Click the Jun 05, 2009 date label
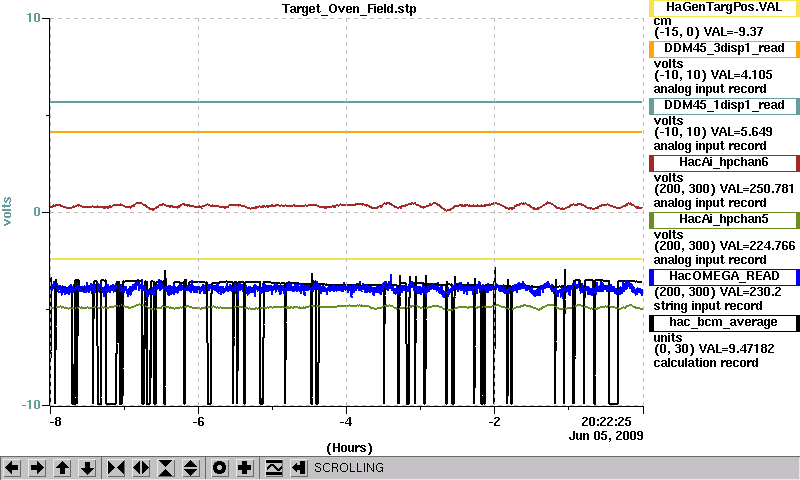The image size is (800, 480). coord(606,436)
